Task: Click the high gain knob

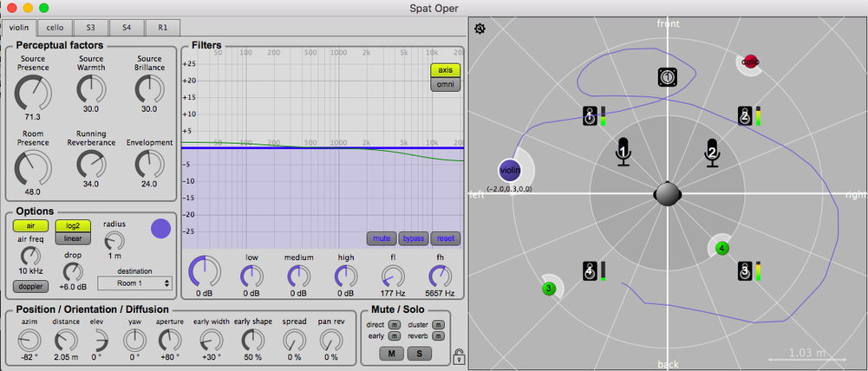Action: pyautogui.click(x=346, y=276)
